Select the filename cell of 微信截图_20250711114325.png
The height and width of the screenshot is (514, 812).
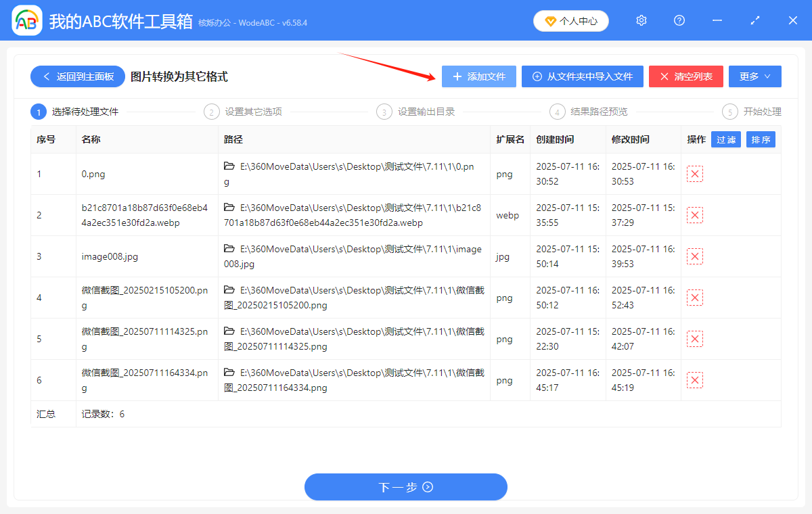click(143, 339)
